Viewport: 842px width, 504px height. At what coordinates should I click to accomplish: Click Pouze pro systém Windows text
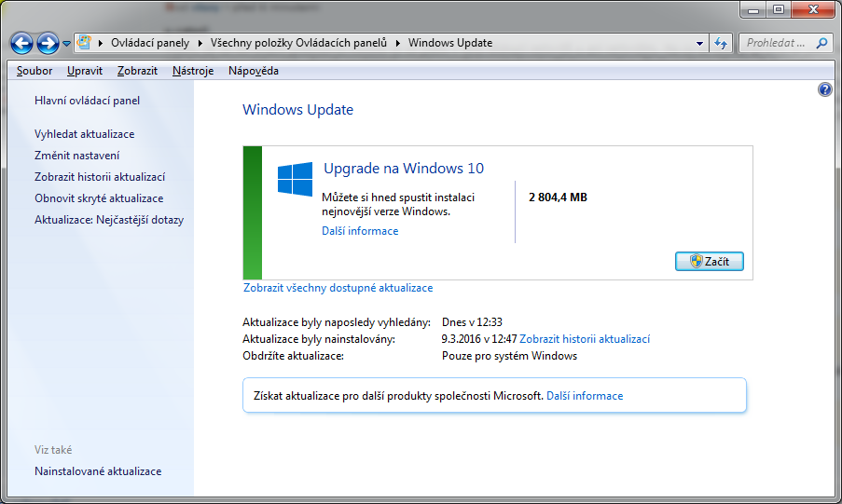509,356
